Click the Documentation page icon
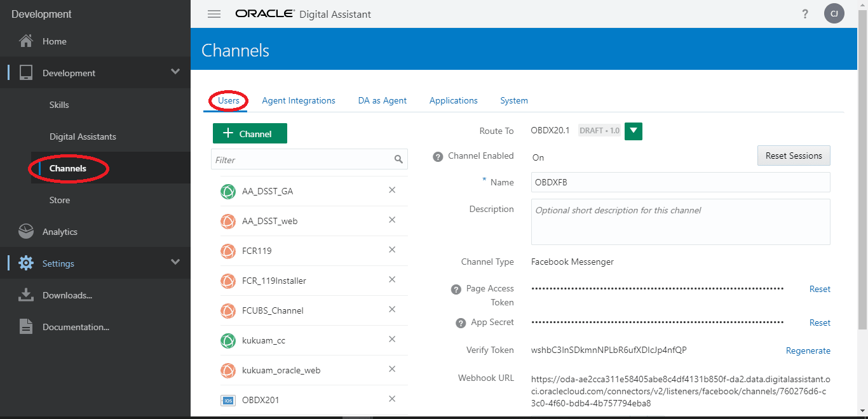868x419 pixels. [x=26, y=327]
